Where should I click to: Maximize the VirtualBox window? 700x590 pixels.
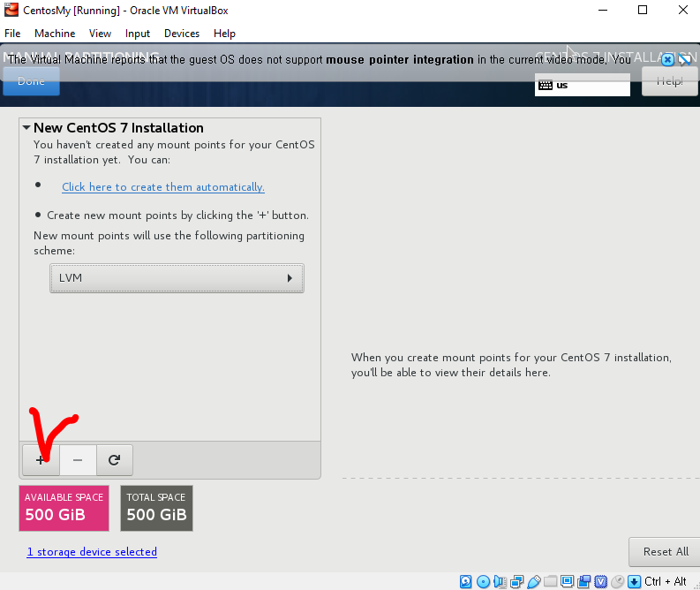[x=643, y=10]
